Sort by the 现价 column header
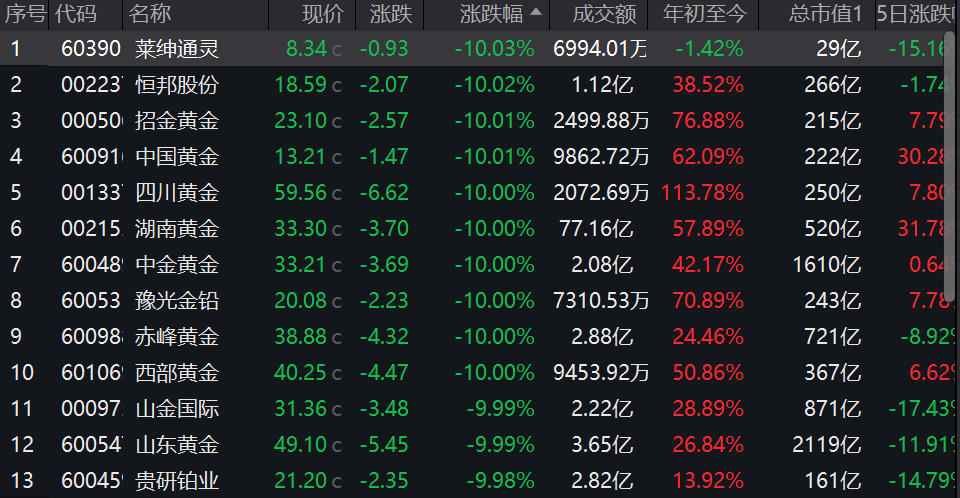The width and height of the screenshot is (960, 498). pos(322,14)
